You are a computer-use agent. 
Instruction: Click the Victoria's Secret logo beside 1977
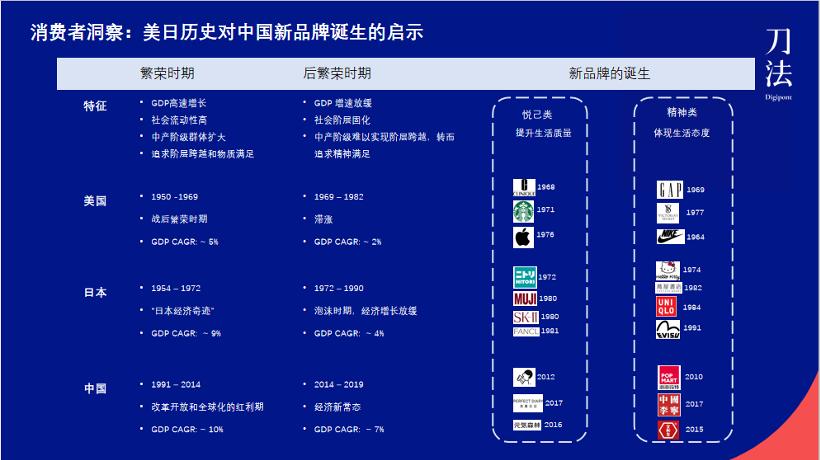click(668, 213)
